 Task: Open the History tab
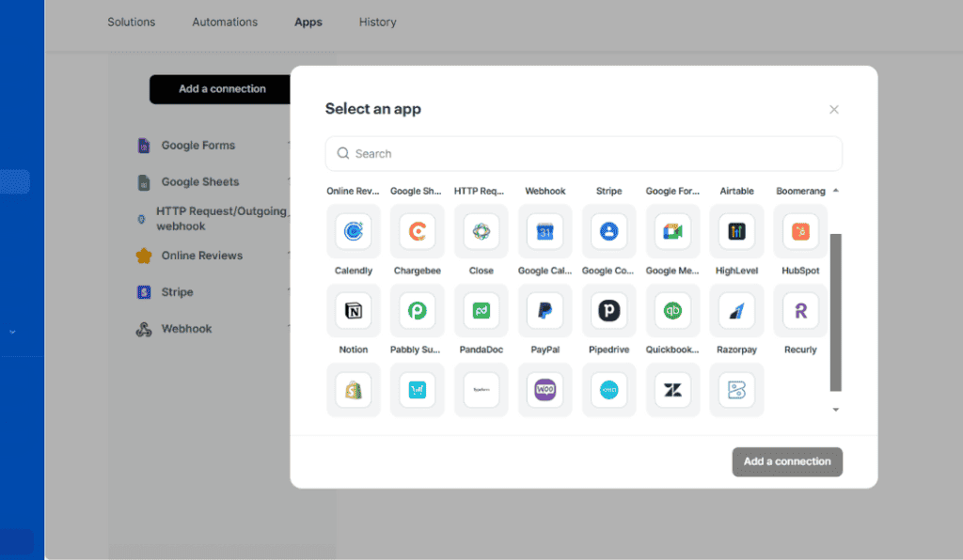point(377,22)
